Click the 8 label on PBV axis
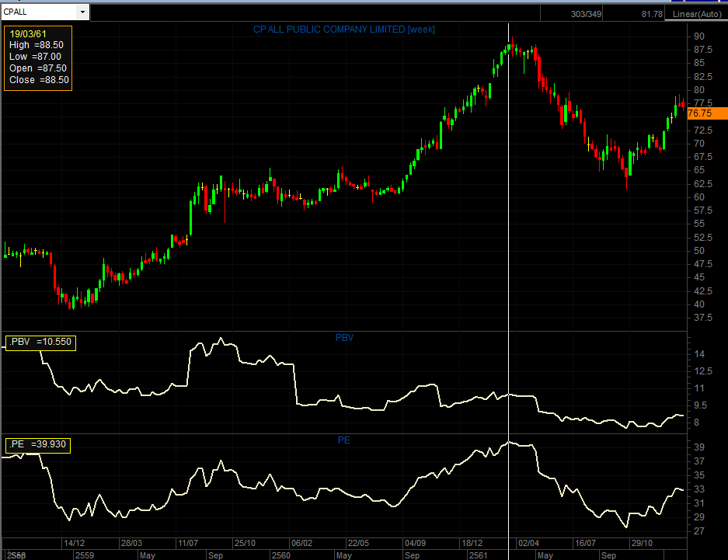This screenshot has height=560, width=728. point(696,423)
